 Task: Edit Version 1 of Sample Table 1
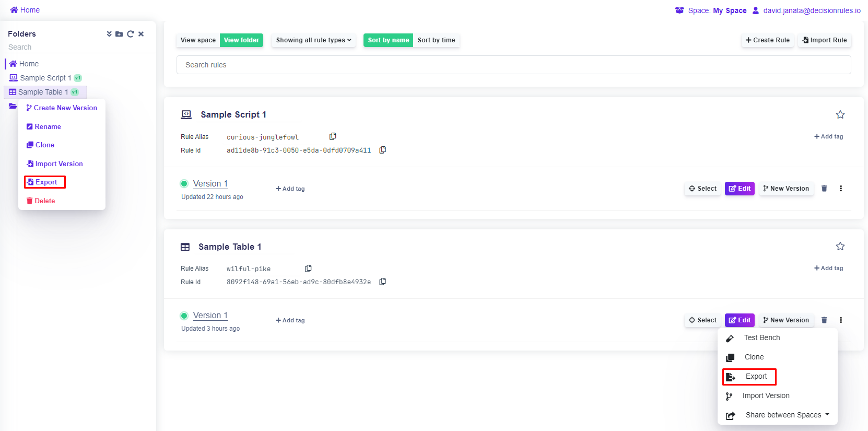[740, 320]
